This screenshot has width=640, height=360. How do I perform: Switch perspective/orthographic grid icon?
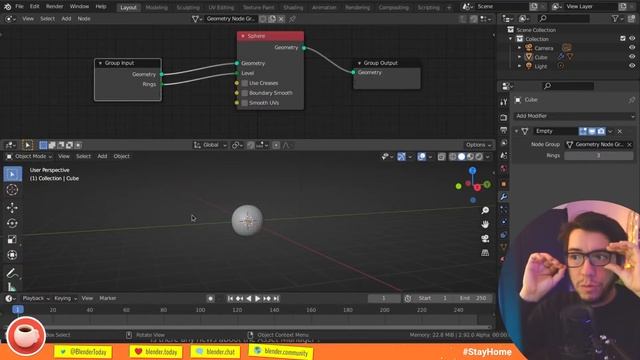[x=485, y=253]
